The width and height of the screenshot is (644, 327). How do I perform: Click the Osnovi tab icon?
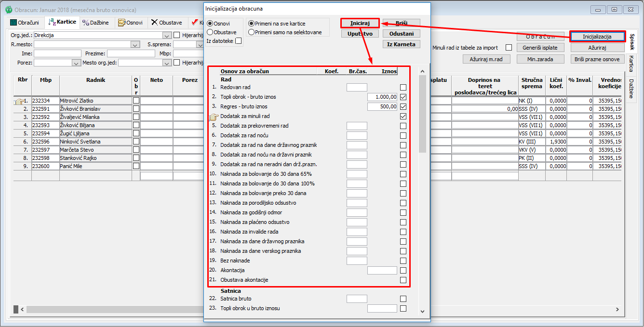tap(122, 23)
